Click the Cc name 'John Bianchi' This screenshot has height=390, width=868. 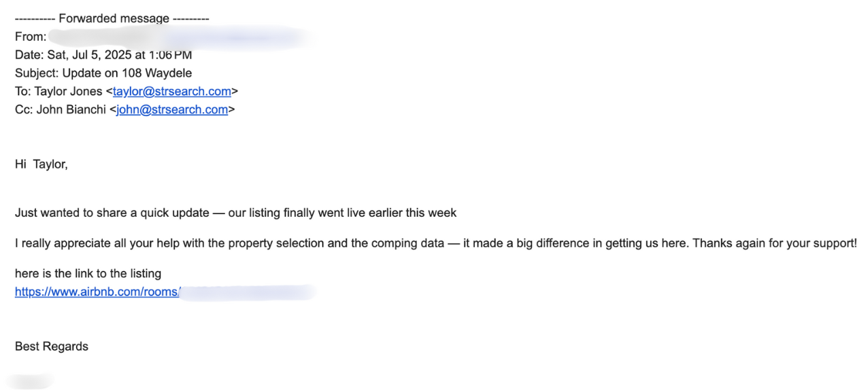click(x=72, y=109)
